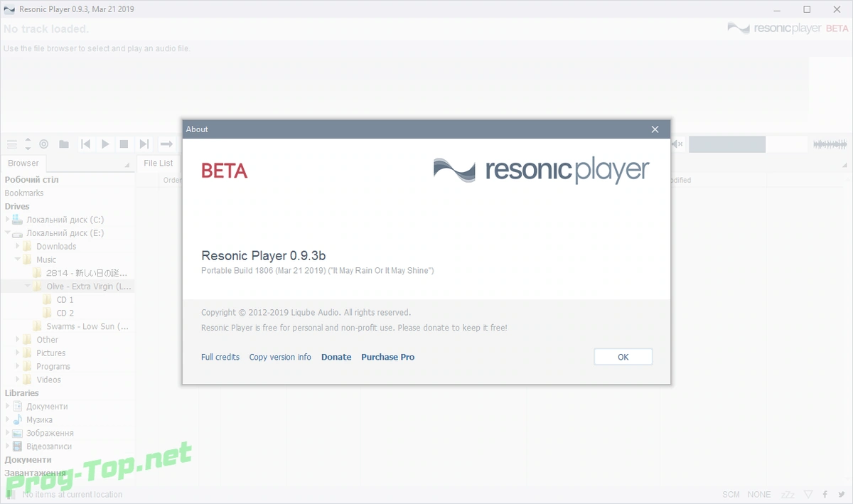Maximize the Resonic Player window
Viewport: 853px width, 504px height.
pos(807,9)
